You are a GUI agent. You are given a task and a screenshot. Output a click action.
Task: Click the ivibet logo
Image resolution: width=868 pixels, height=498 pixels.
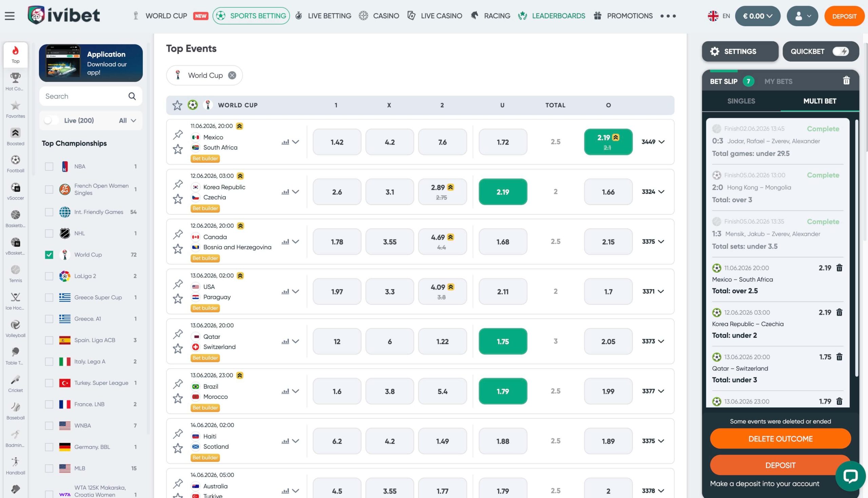[64, 15]
